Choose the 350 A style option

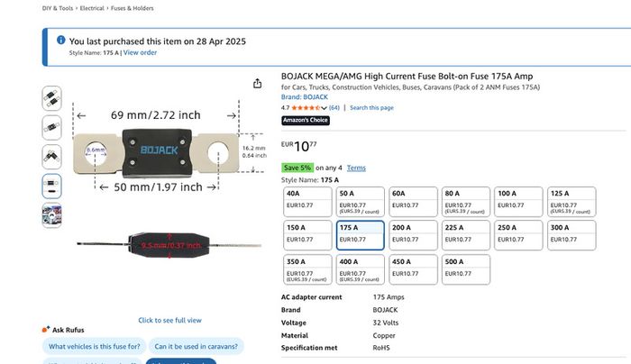pyautogui.click(x=307, y=269)
